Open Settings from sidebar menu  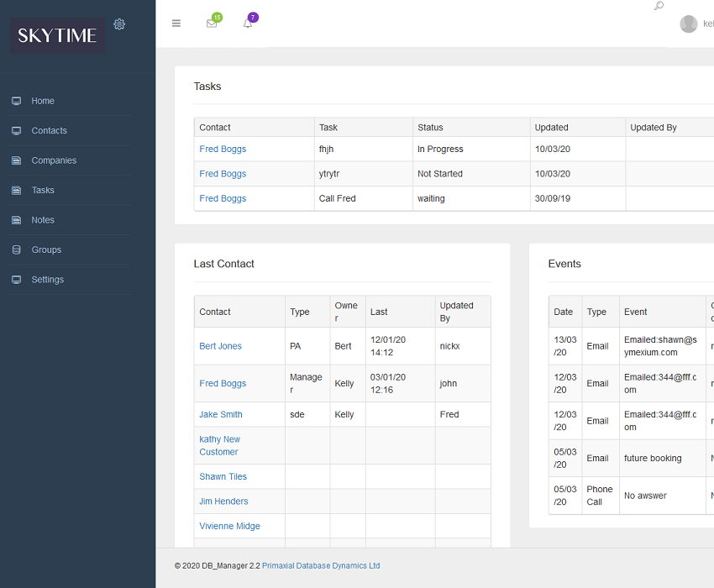(47, 280)
